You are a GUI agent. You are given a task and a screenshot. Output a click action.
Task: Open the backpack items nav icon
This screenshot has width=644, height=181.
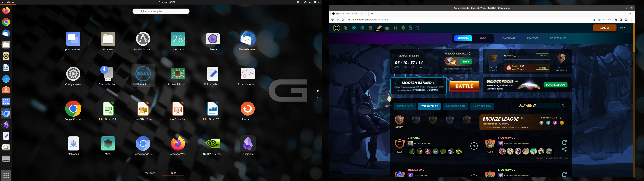pos(370,28)
